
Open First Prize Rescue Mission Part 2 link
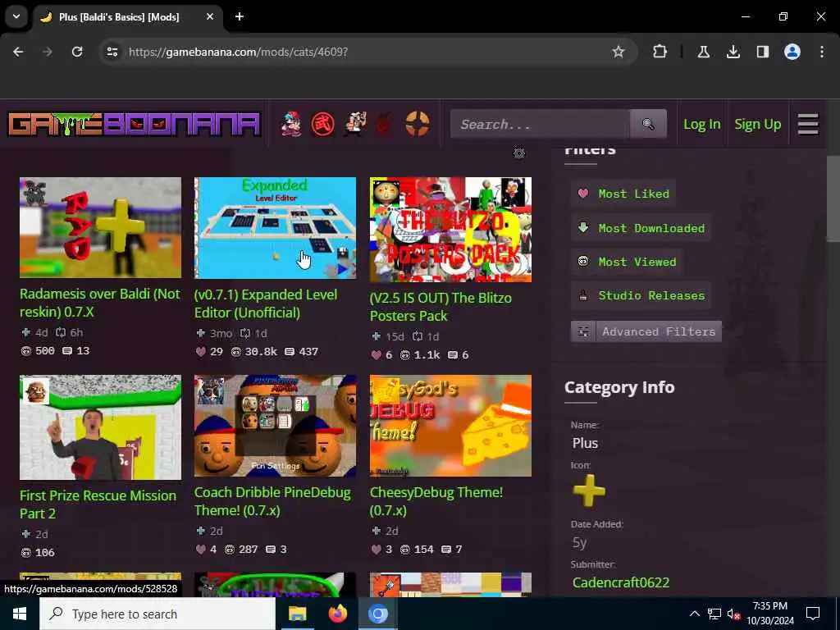pyautogui.click(x=98, y=504)
